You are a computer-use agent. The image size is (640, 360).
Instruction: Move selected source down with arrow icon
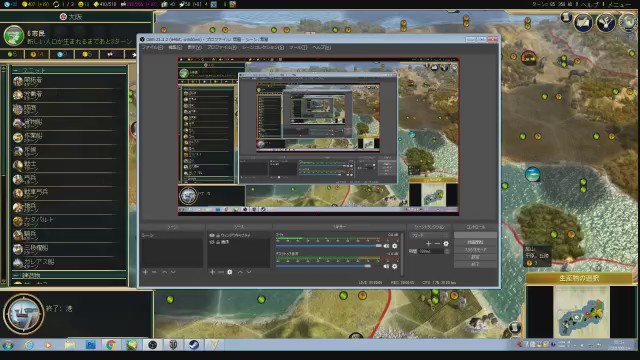pos(249,272)
